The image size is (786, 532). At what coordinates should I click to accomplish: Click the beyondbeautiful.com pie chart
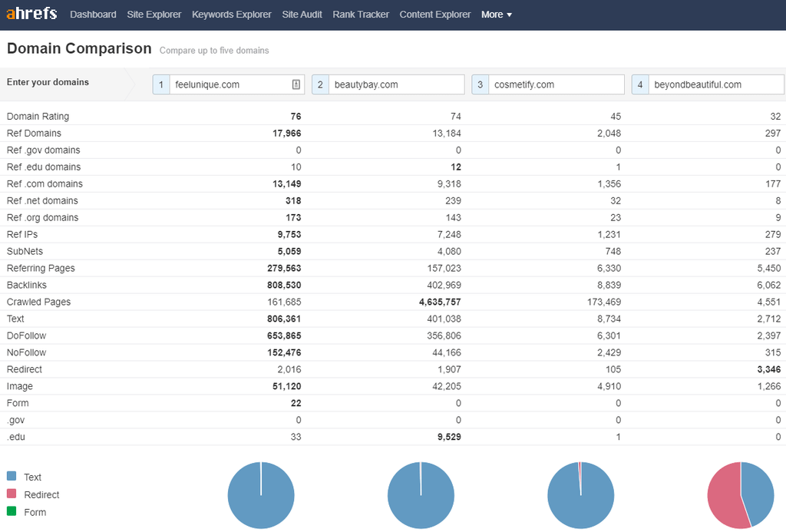(741, 495)
